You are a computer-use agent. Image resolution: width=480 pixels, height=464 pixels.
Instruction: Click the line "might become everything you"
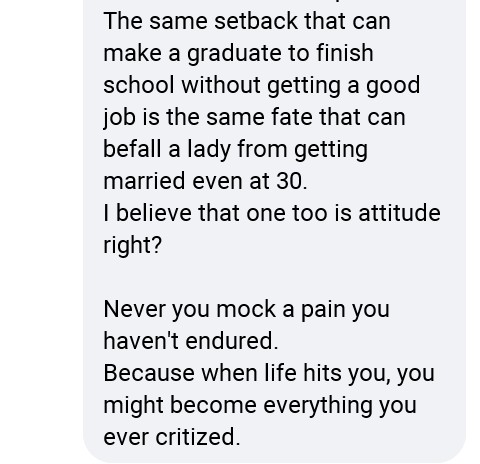click(260, 406)
